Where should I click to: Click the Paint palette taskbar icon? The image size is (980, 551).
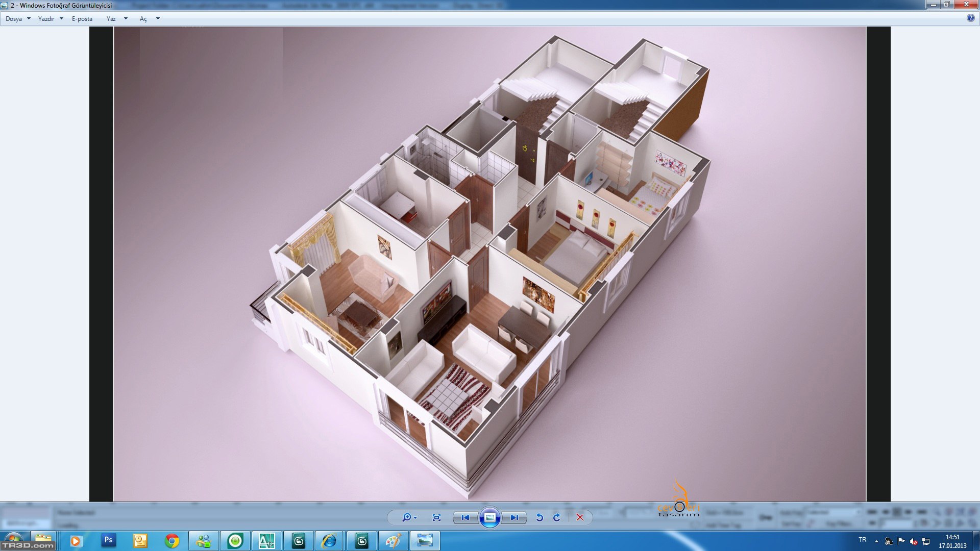393,541
